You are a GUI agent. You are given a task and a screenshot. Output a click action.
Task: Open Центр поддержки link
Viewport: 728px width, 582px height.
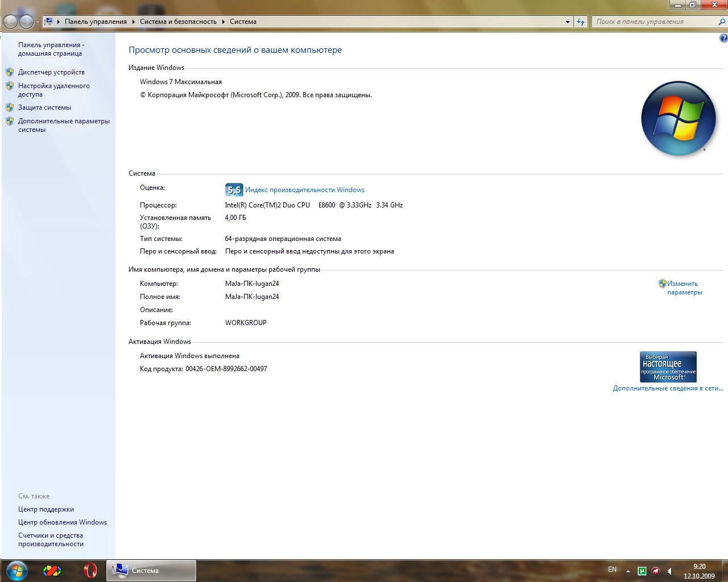[46, 509]
